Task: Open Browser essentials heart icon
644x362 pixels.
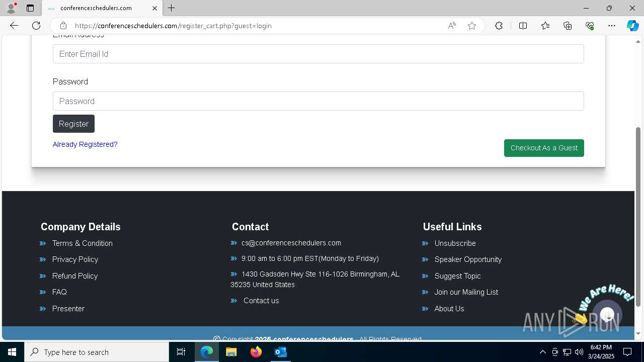Action: click(590, 26)
